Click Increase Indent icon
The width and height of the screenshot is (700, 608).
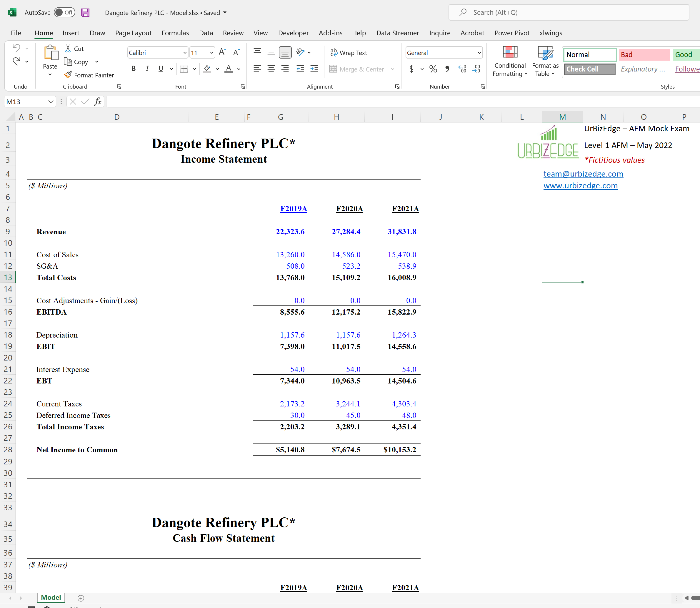(x=314, y=69)
